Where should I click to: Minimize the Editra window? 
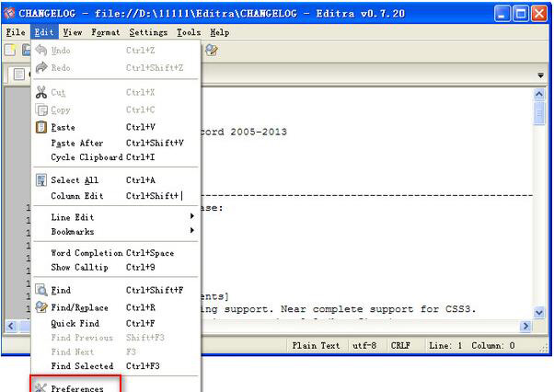tap(502, 14)
